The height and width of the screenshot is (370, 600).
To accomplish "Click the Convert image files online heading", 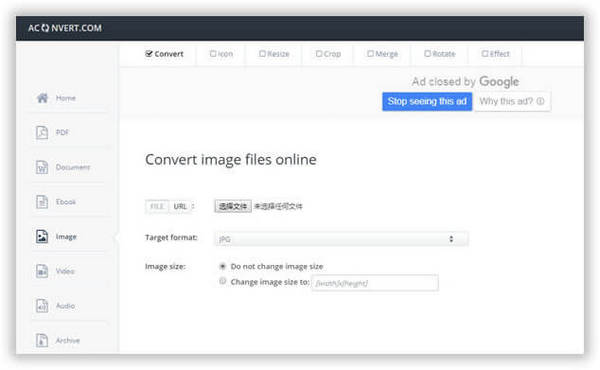I will 231,160.
